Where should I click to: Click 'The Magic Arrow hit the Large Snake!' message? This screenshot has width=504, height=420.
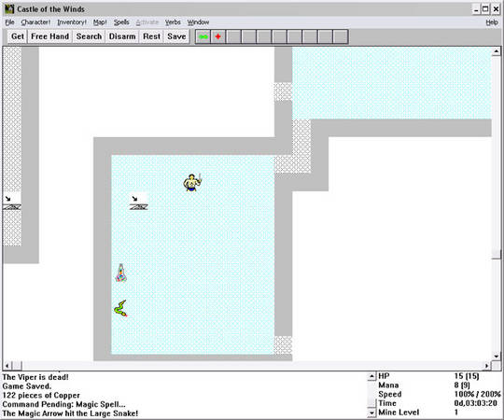70,413
